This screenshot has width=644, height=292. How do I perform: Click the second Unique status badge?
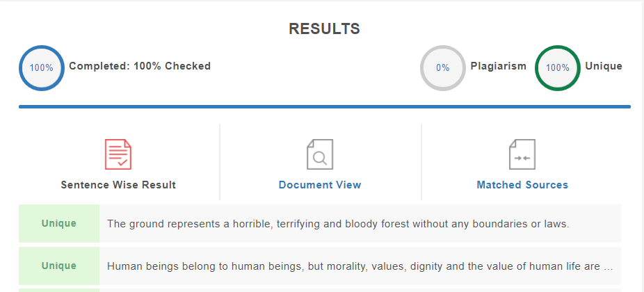tap(58, 266)
